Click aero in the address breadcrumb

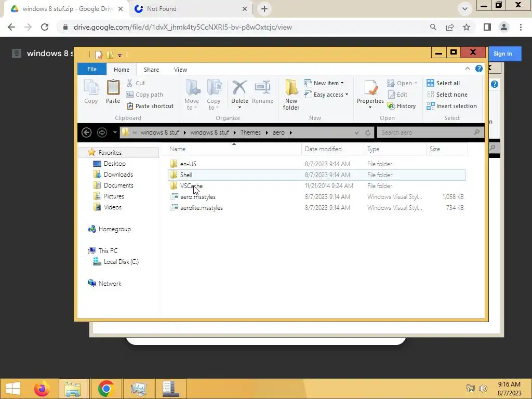(278, 132)
